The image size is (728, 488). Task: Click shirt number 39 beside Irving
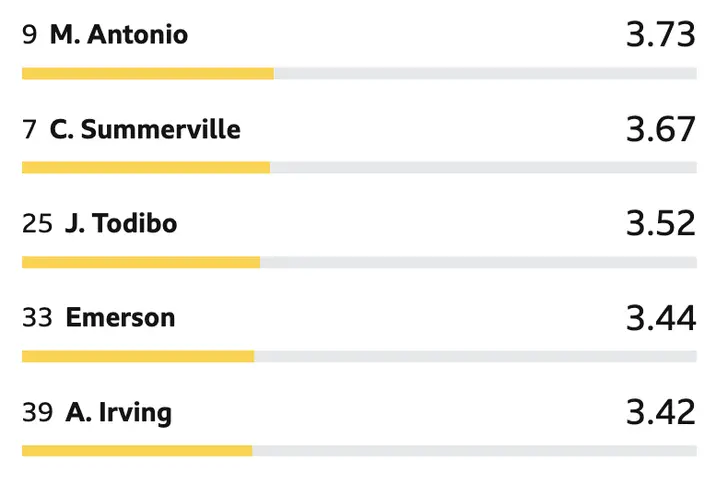tap(37, 412)
